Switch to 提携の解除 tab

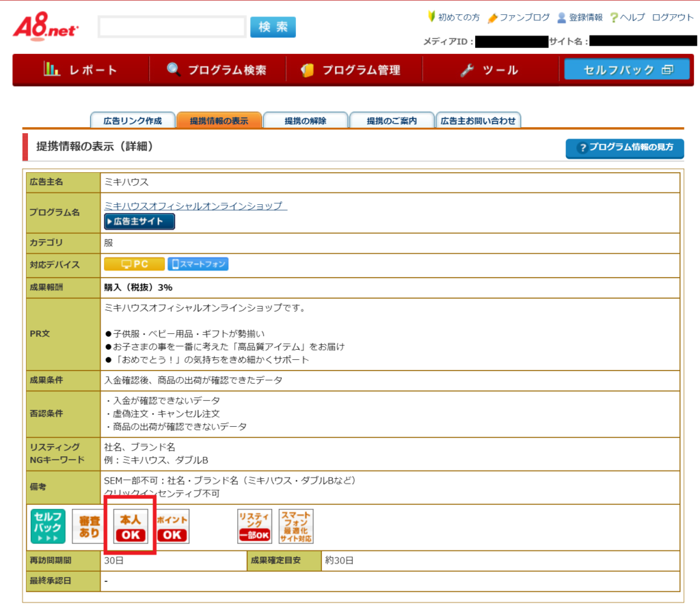tap(306, 120)
